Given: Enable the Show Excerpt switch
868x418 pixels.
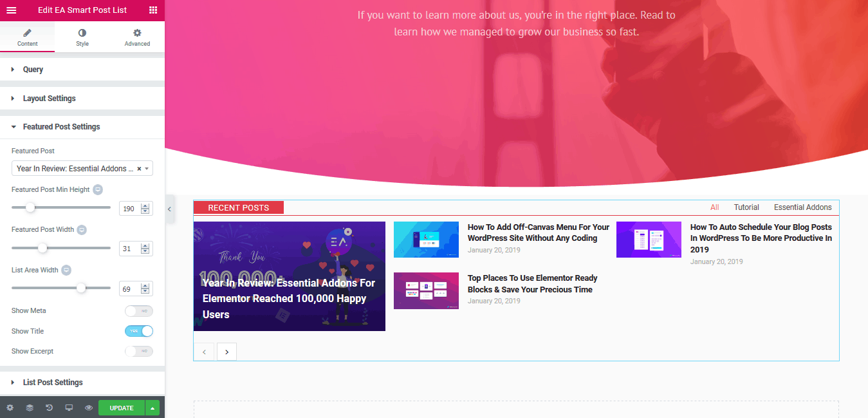Looking at the screenshot, I should [139, 351].
